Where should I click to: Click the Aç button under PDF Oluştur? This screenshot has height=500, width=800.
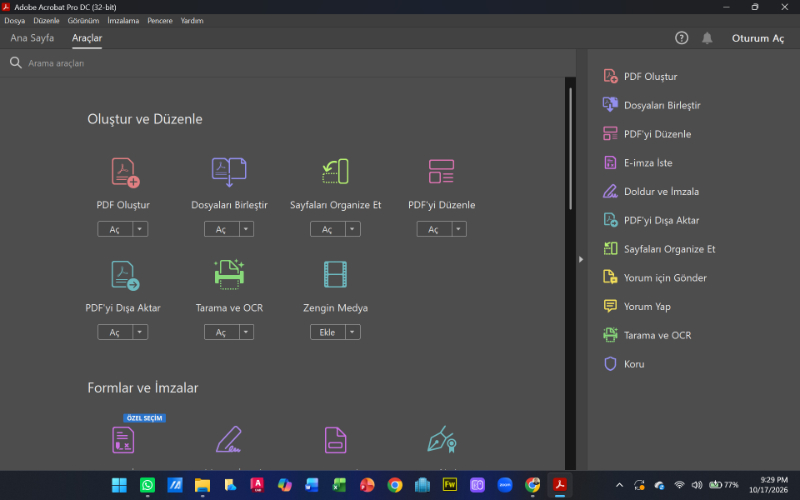point(115,229)
